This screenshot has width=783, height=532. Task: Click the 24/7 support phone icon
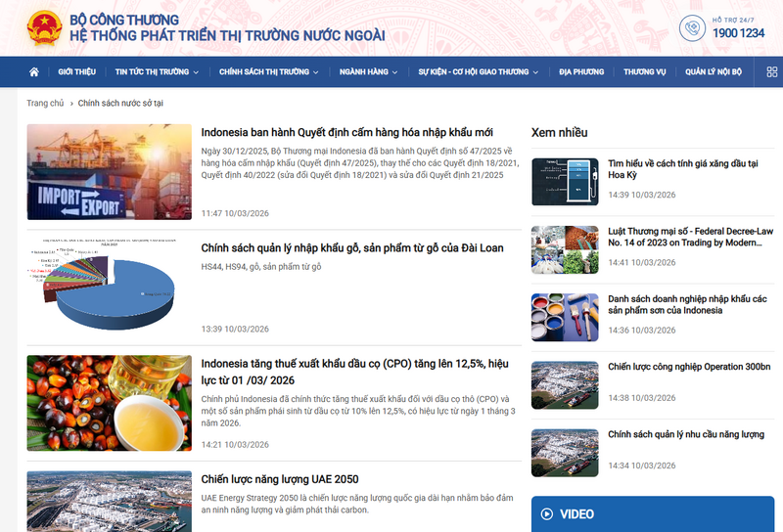point(693,28)
